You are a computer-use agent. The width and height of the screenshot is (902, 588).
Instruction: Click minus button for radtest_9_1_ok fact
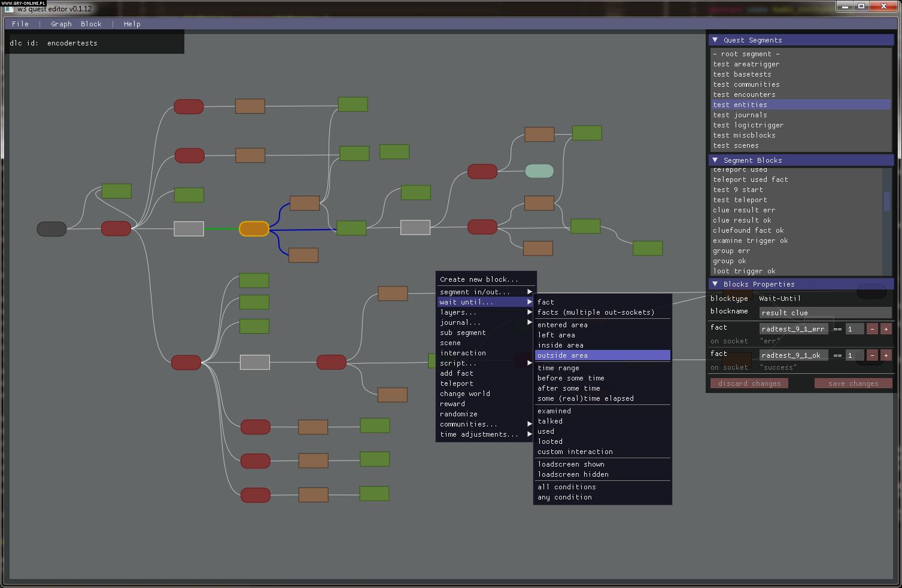click(872, 355)
